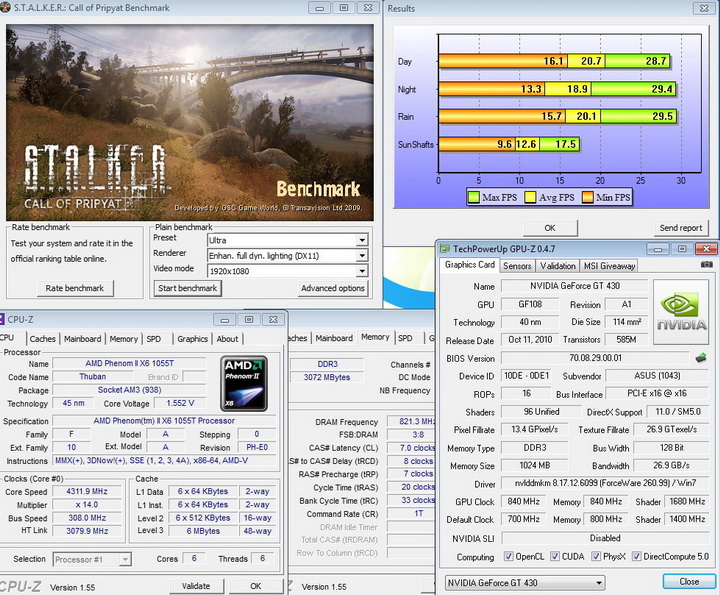Click the BIOS Version field 70.08.29.00.01
This screenshot has height=595, width=720.
pyautogui.click(x=595, y=358)
